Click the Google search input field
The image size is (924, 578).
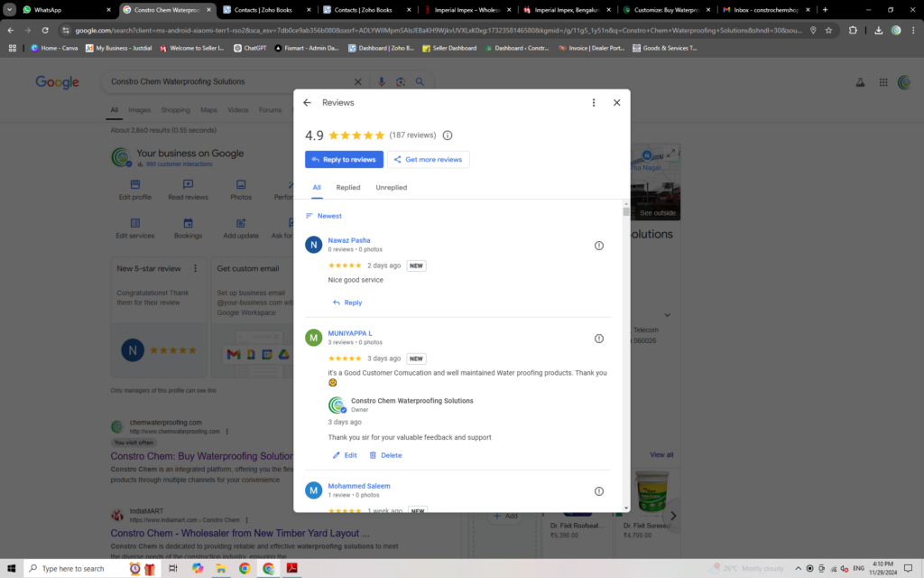click(x=230, y=82)
